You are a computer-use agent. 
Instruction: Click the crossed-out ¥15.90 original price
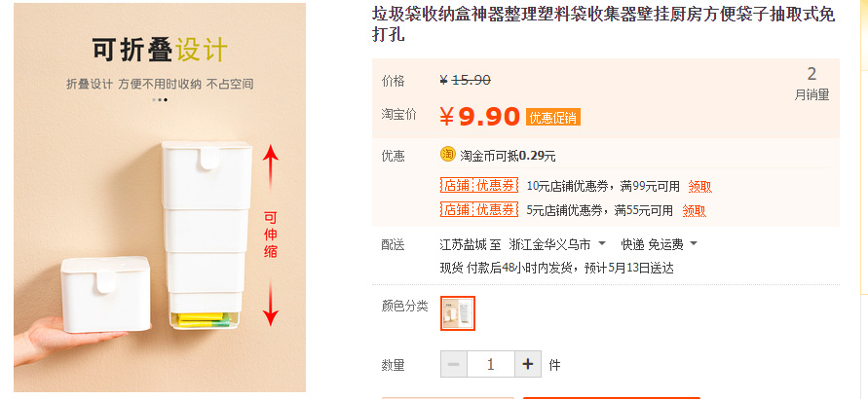[x=466, y=81]
